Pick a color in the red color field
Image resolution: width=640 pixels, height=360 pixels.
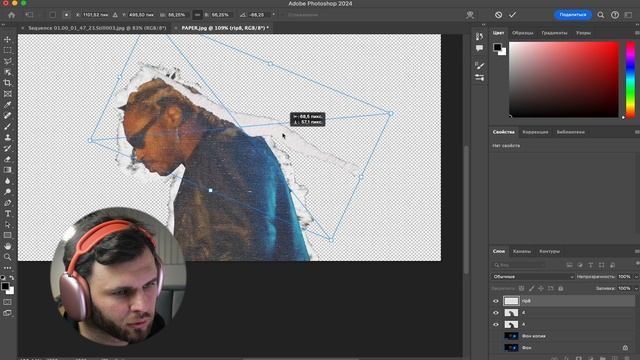pyautogui.click(x=564, y=80)
